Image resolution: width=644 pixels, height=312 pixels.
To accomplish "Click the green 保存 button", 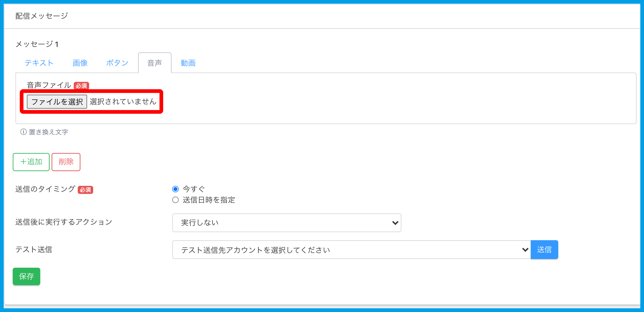I will coord(26,276).
